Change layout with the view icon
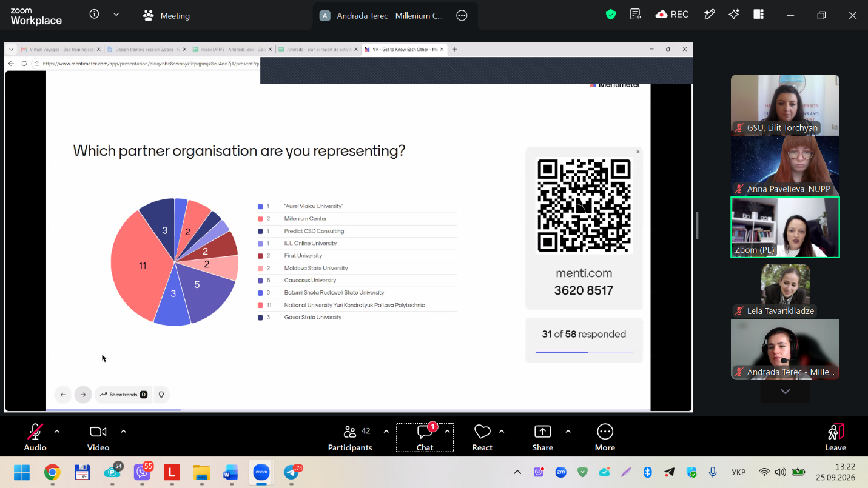Viewport: 868px width, 488px height. click(x=759, y=15)
